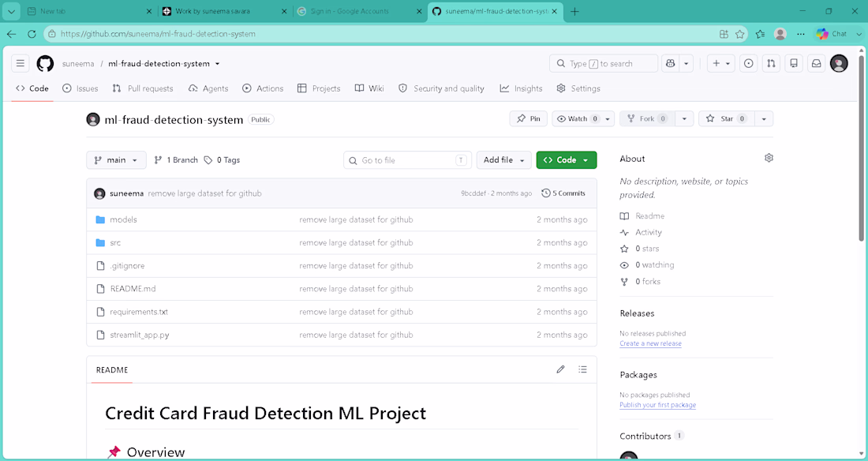Go back with browser back arrow
Screen dimensions: 868x461
point(12,34)
